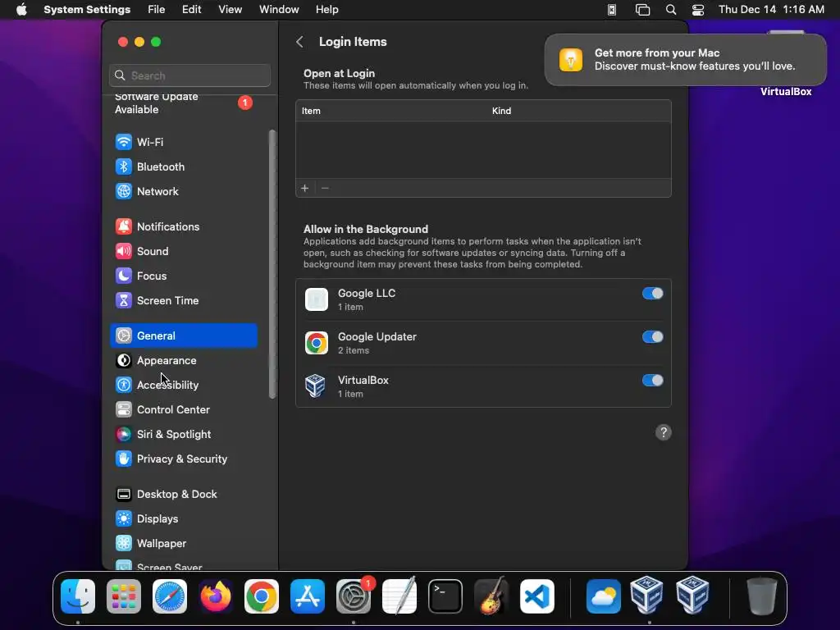Screen dimensions: 840x630
Task: Open the Apple menu
Action: (x=21, y=10)
